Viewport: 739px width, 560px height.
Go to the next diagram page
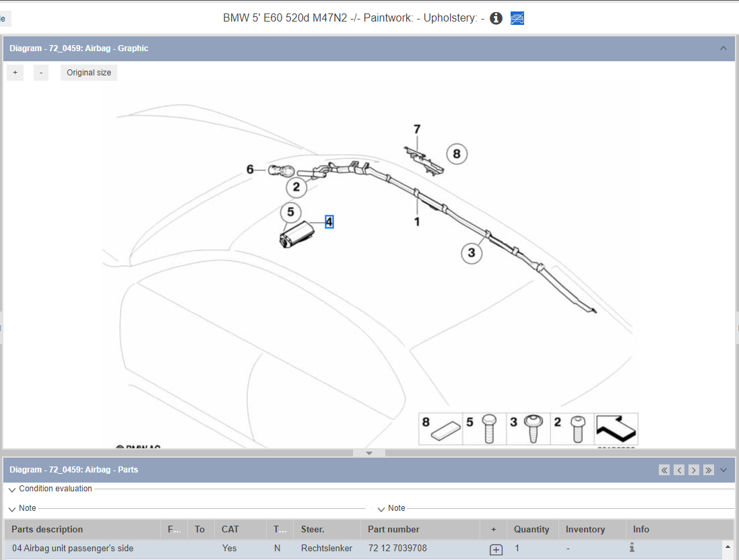tap(693, 470)
